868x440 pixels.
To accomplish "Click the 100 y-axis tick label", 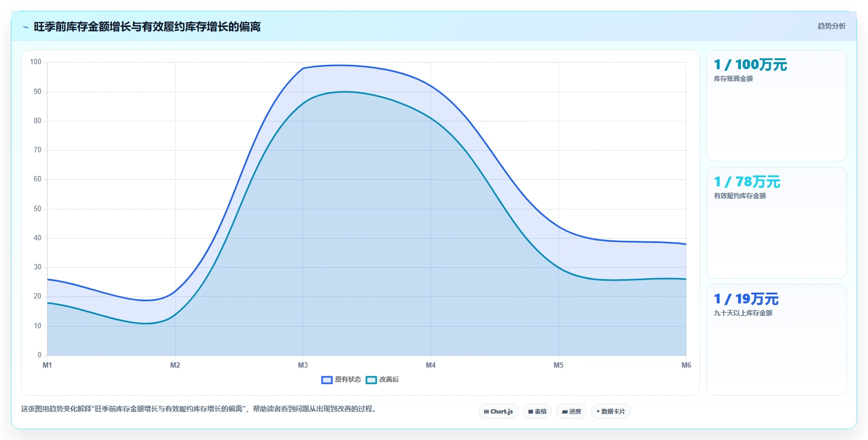I will tap(36, 62).
